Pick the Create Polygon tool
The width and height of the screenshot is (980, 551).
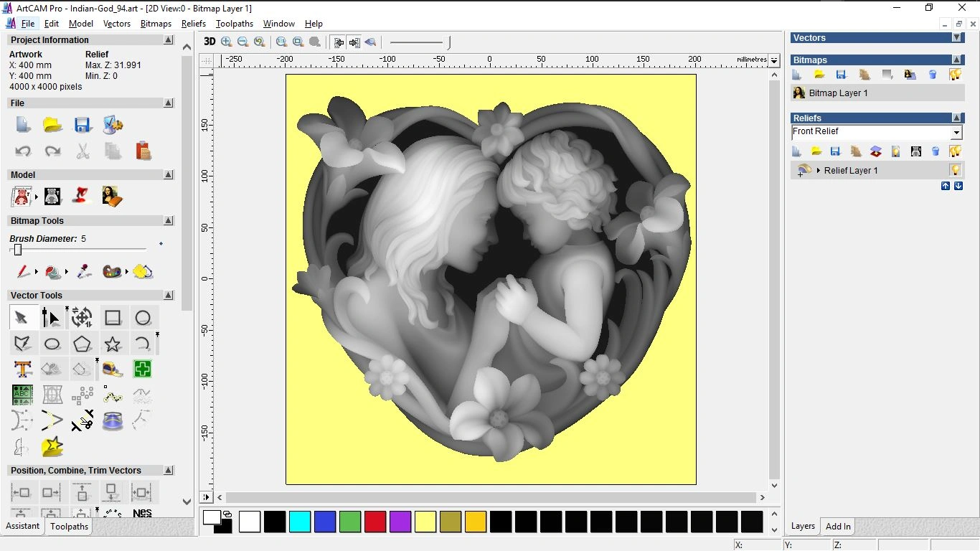82,344
